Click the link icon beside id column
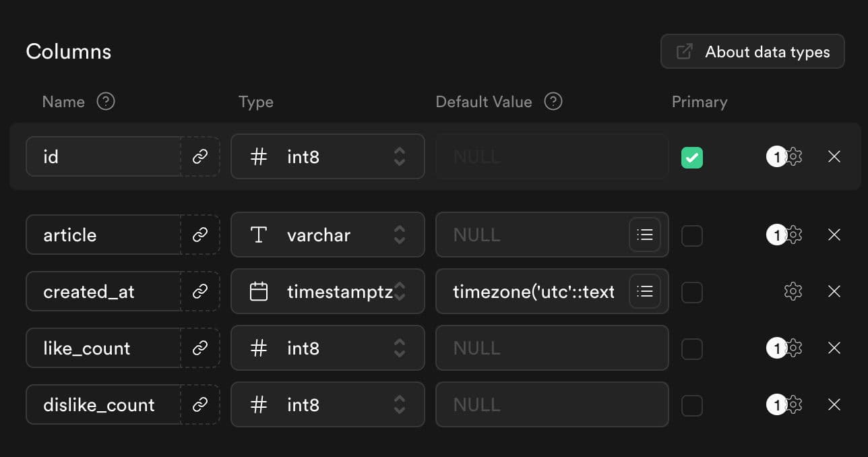The height and width of the screenshot is (457, 868). [x=200, y=157]
